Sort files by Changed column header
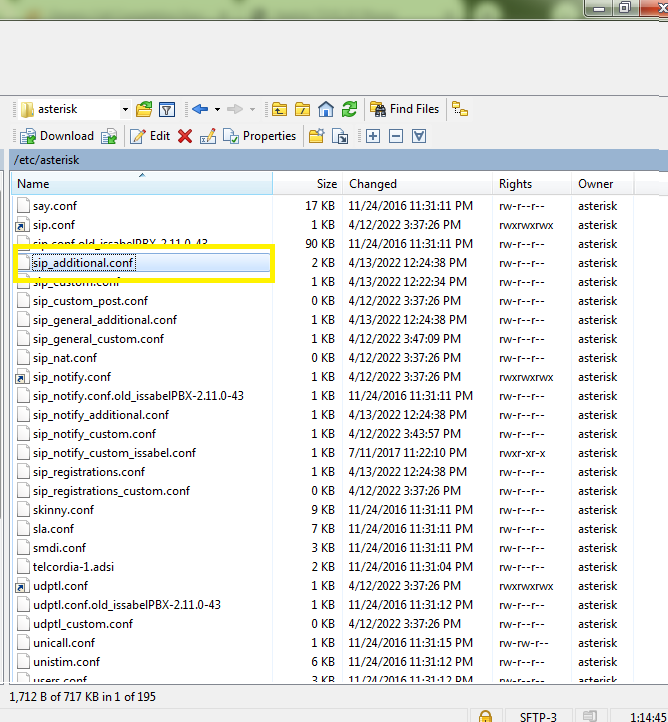Viewport: 668px width, 722px height. point(372,184)
